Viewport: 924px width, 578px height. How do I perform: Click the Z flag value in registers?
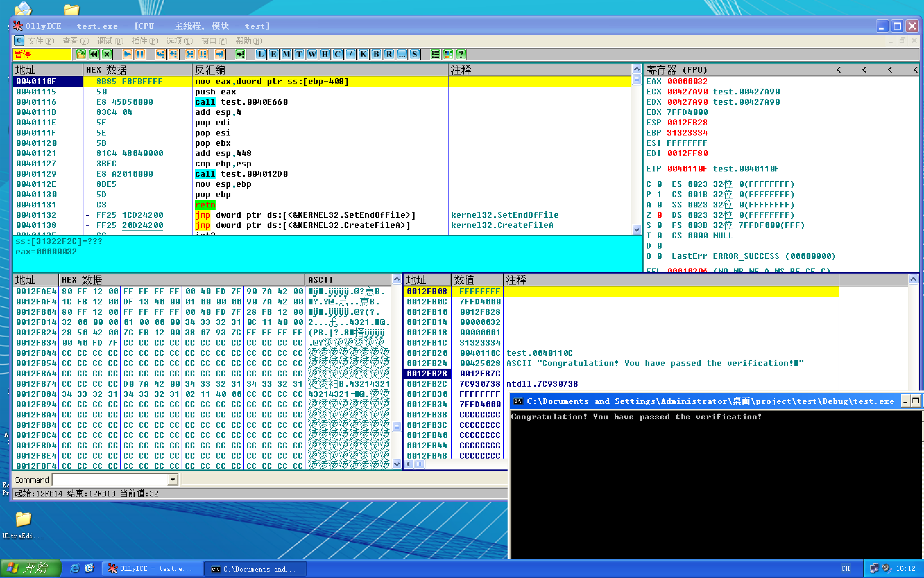[x=659, y=215]
